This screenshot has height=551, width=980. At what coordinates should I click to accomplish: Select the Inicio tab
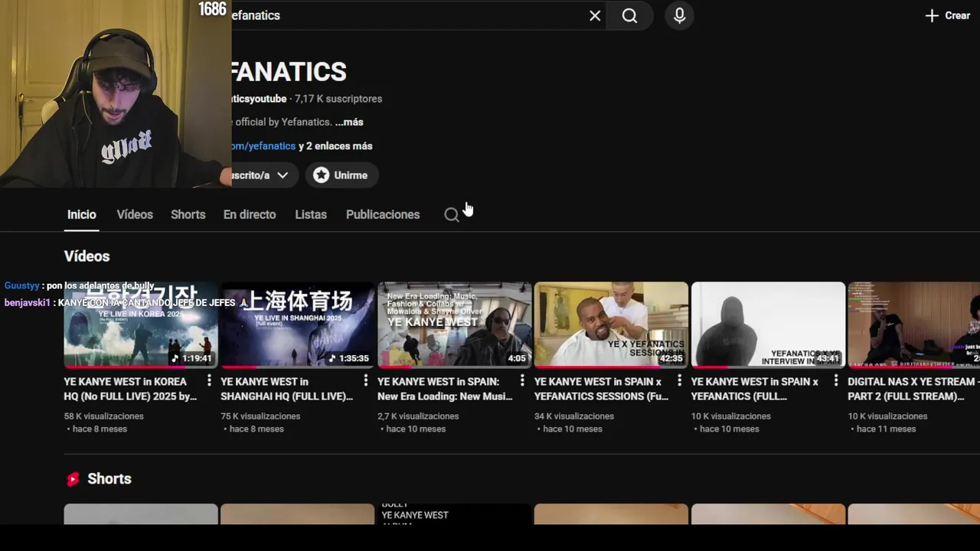(x=81, y=214)
